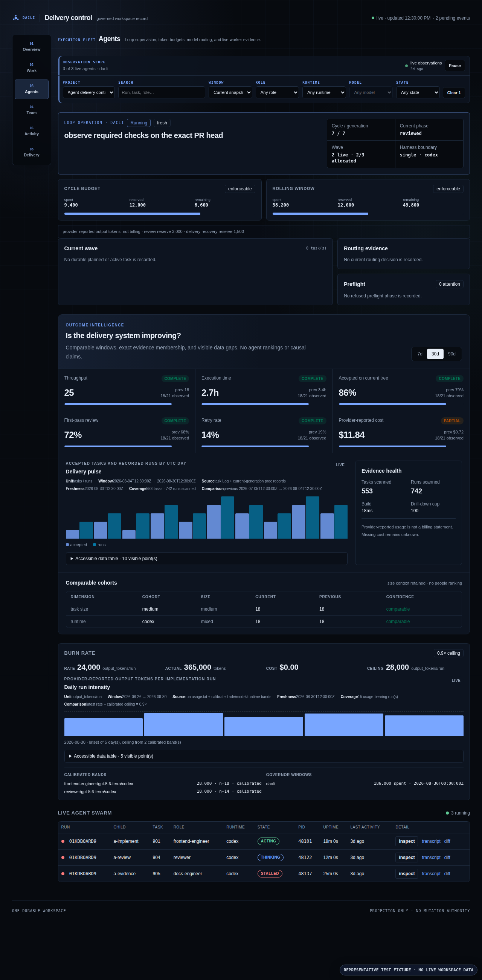Click the 0 attention preflight badge
This screenshot has width=482, height=980.
point(449,284)
